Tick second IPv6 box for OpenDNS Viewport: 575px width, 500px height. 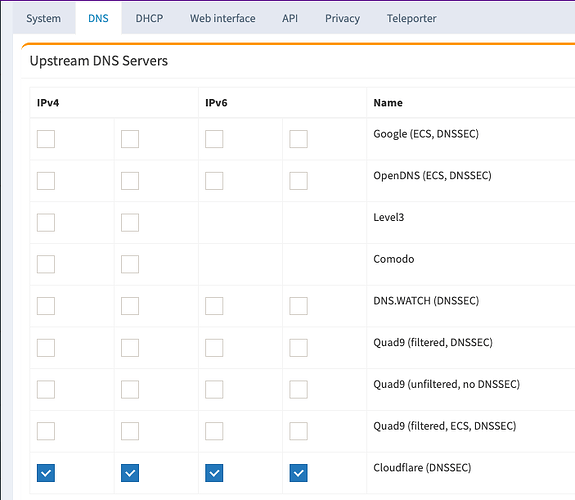[x=299, y=181]
